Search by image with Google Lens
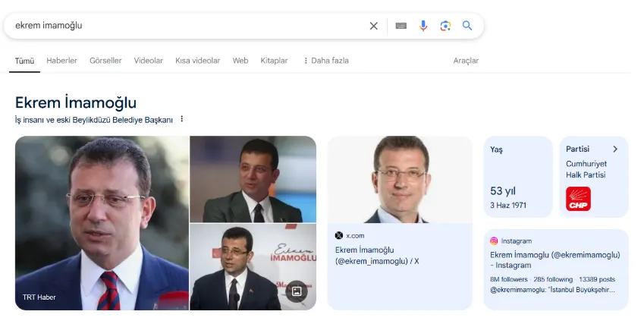Image resolution: width=644 pixels, height=324 pixels. pyautogui.click(x=445, y=26)
